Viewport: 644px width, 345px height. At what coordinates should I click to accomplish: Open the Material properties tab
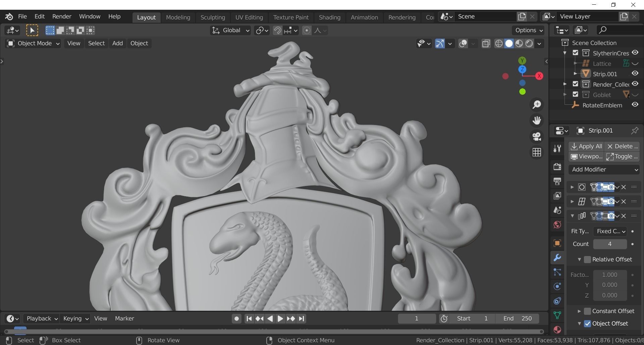pyautogui.click(x=557, y=330)
